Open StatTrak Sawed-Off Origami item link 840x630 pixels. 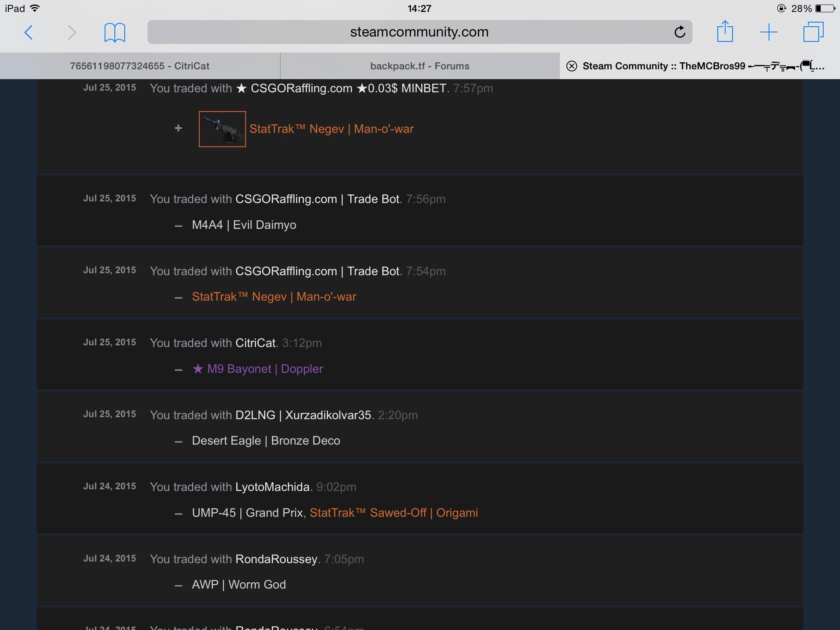coord(394,513)
